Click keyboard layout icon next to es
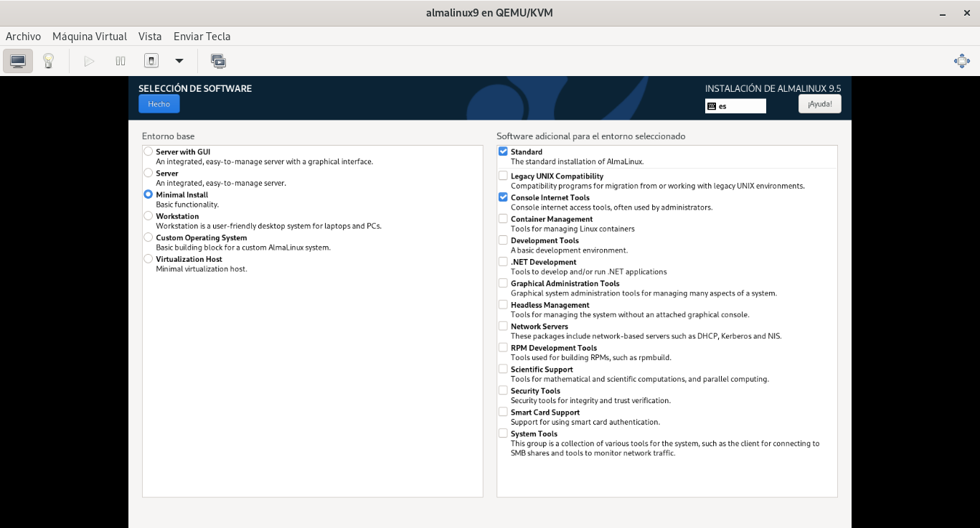This screenshot has height=528, width=980. point(712,106)
